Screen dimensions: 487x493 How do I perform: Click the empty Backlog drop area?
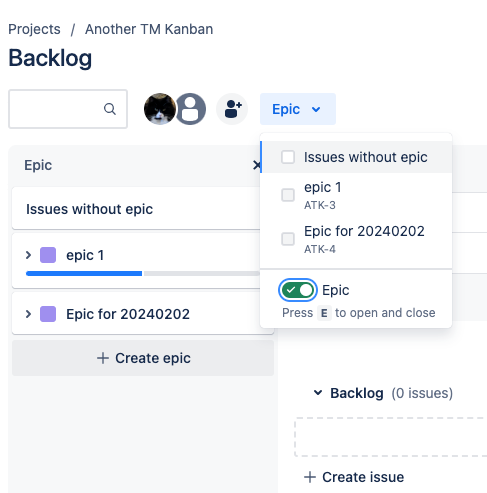(391, 436)
